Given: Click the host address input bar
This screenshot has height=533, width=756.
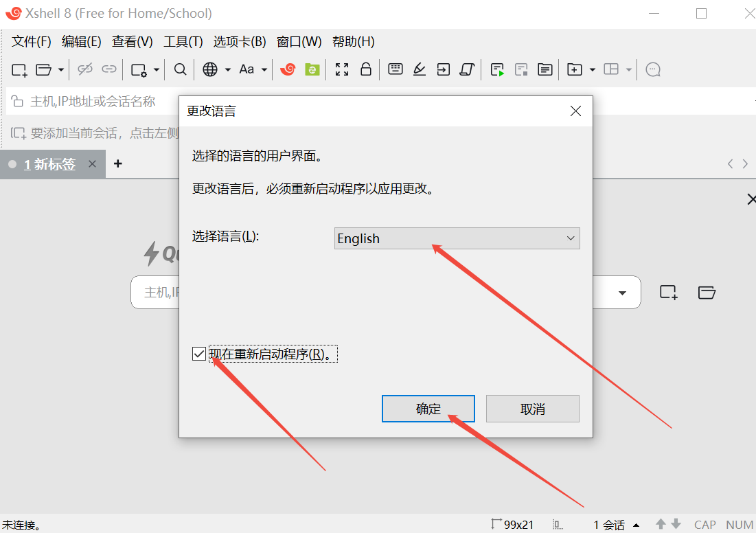Looking at the screenshot, I should (93, 102).
